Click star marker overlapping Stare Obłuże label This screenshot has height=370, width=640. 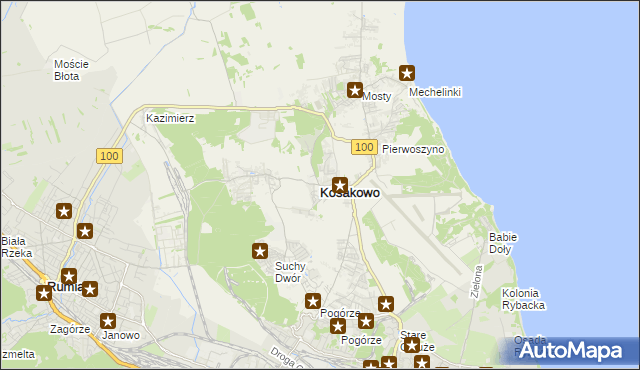click(x=411, y=345)
